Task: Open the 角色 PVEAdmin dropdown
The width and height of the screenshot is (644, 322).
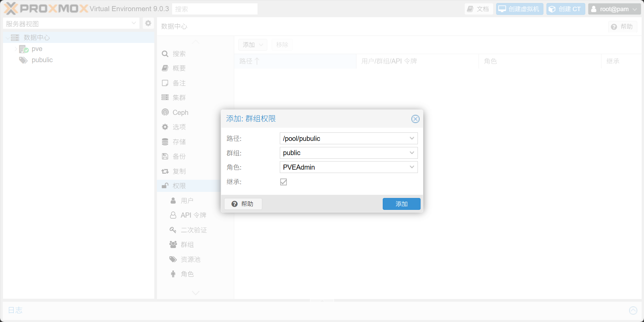Action: coord(412,167)
